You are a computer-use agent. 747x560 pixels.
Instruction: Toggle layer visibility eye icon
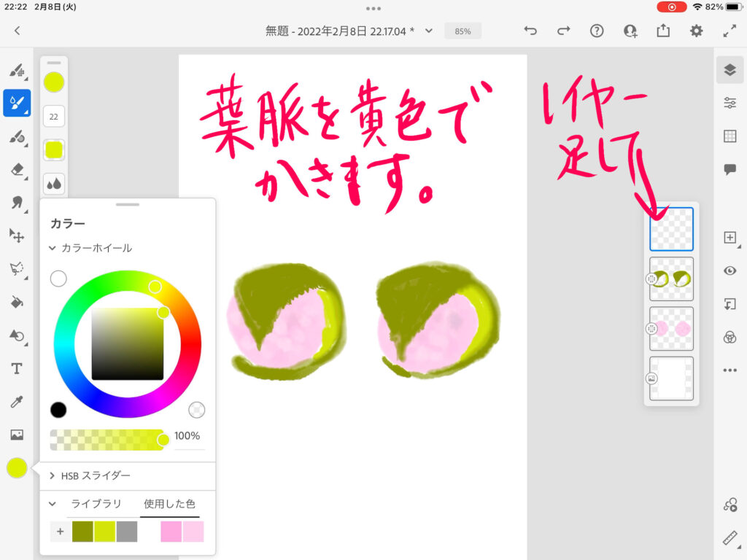pos(729,271)
